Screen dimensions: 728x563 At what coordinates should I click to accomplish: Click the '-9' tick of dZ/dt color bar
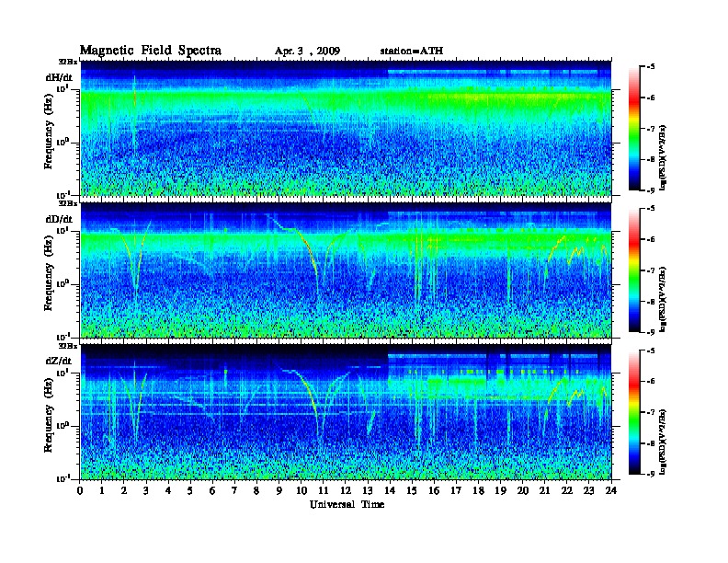pyautogui.click(x=651, y=474)
